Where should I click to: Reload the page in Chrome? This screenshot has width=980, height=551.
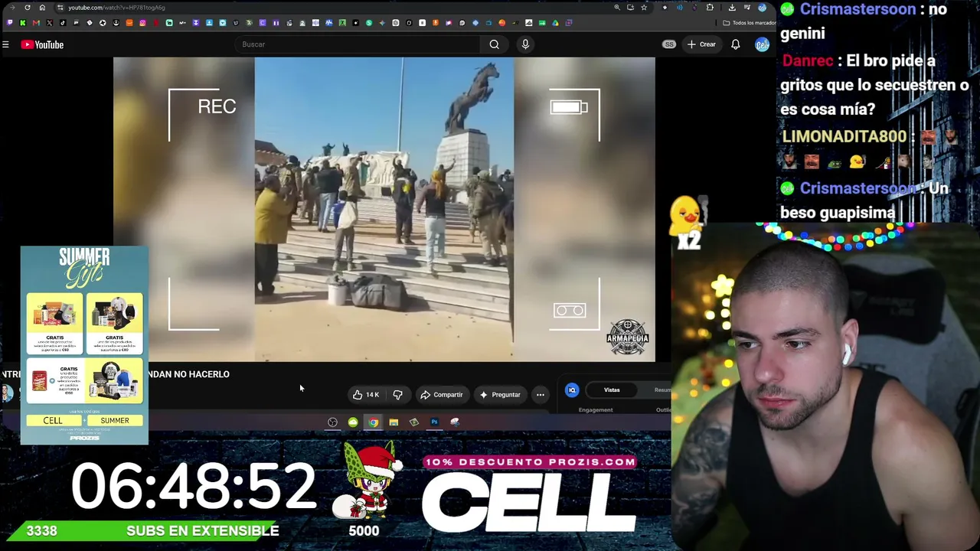(28, 8)
